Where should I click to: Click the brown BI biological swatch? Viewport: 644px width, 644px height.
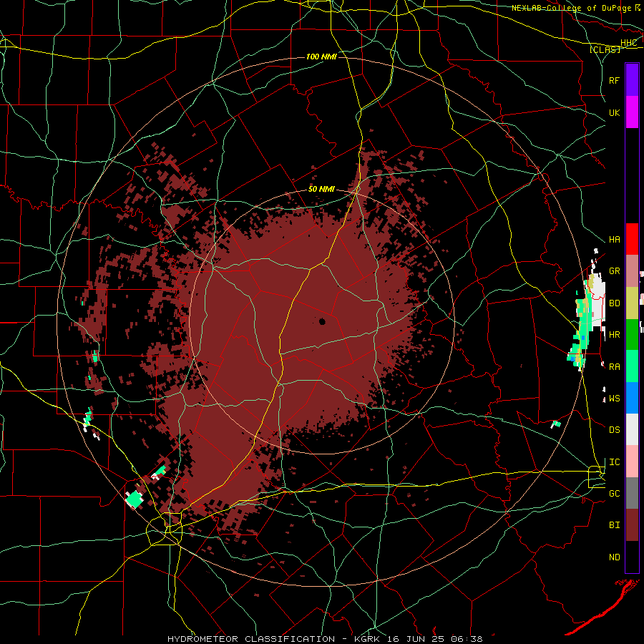click(632, 525)
